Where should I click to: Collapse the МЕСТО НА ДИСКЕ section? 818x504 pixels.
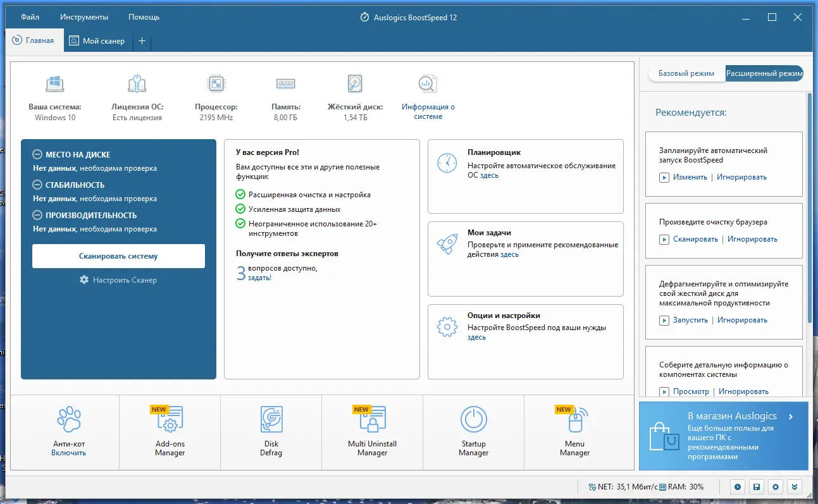pos(38,154)
